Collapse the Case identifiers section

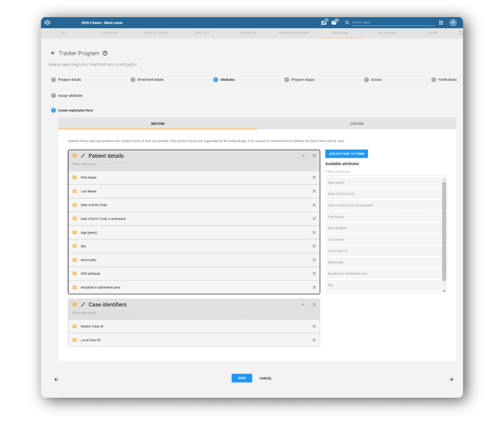(x=303, y=304)
